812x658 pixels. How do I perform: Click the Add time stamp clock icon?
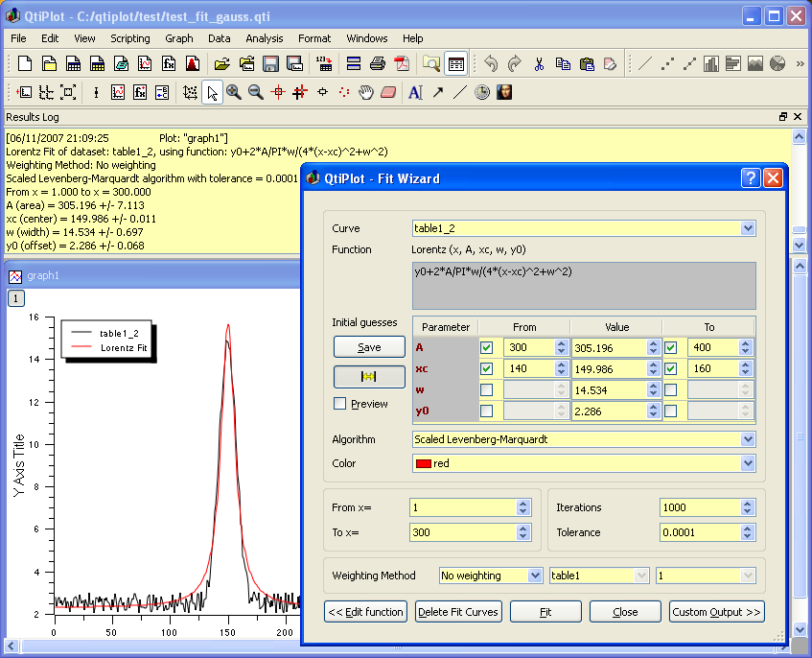(482, 93)
